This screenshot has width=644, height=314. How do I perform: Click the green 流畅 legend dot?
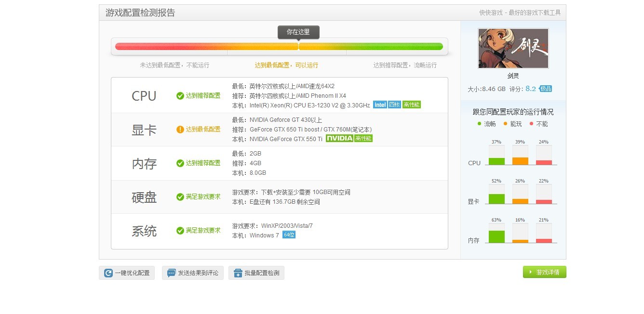[x=479, y=124]
